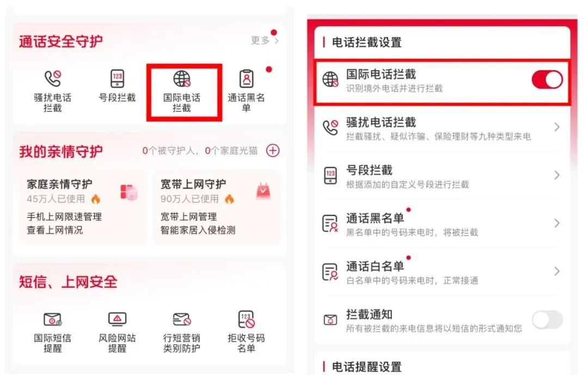Expand 骚扰电话拦截 settings chevron
This screenshot has width=588, height=375.
557,127
